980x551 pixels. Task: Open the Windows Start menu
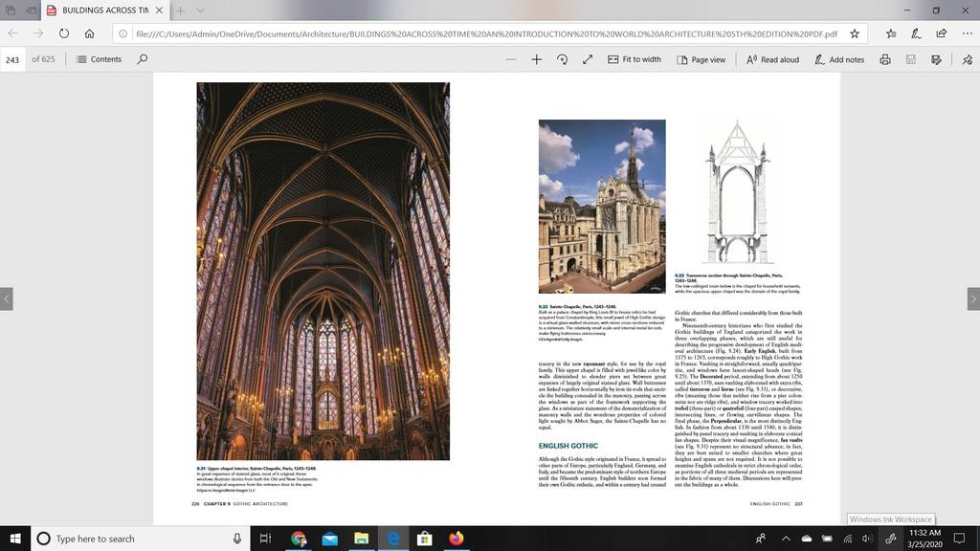point(15,539)
